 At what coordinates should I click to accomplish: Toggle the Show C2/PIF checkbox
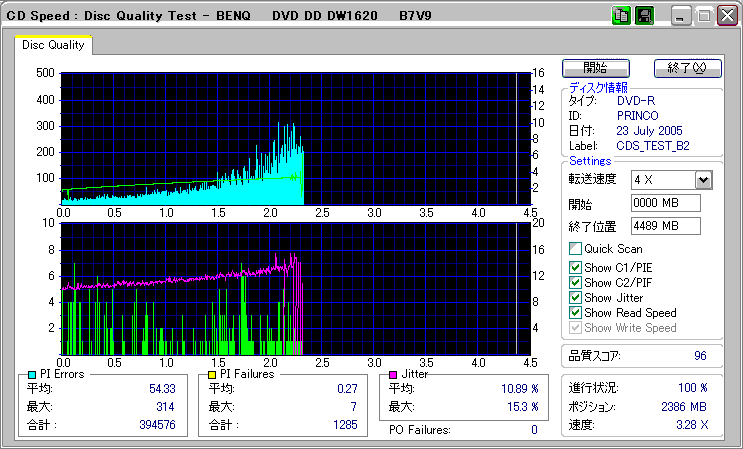pyautogui.click(x=575, y=283)
